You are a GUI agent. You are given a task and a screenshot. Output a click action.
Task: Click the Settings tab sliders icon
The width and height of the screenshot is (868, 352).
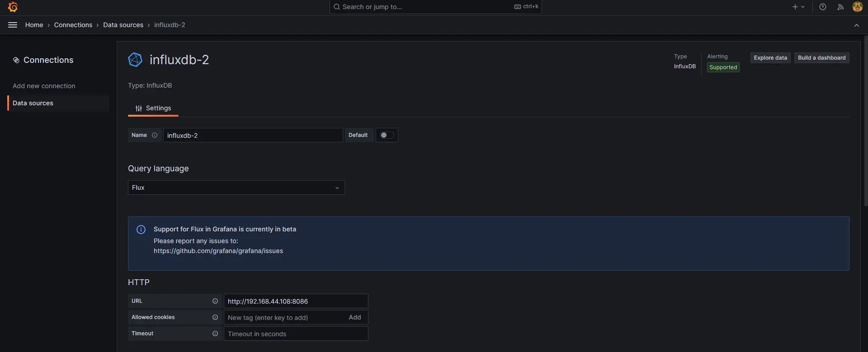(x=139, y=108)
